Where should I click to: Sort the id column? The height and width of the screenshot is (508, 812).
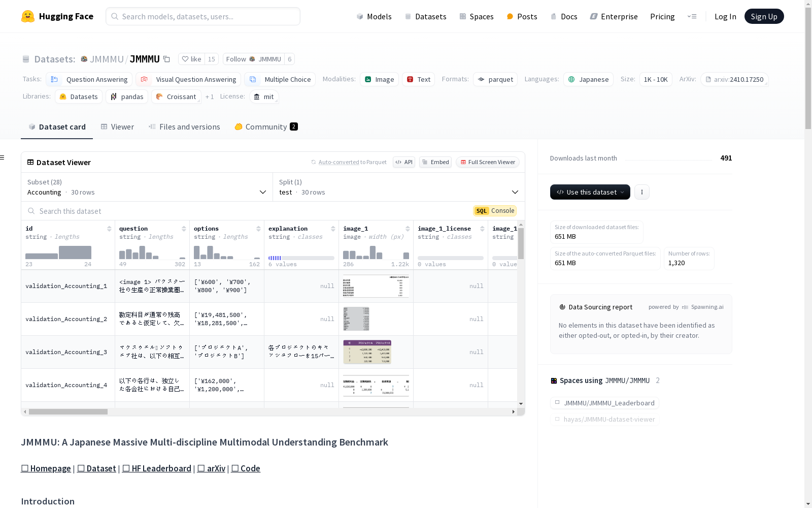tap(109, 229)
